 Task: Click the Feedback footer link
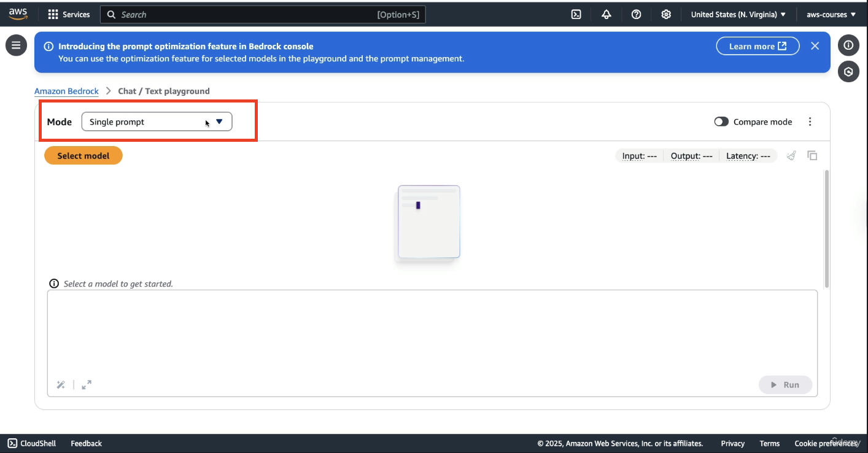click(x=86, y=443)
